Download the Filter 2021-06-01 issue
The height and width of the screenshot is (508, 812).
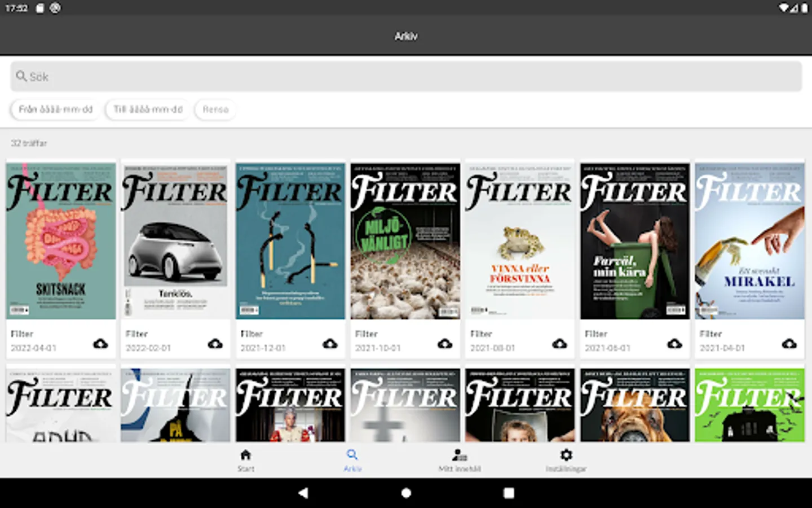pos(674,343)
